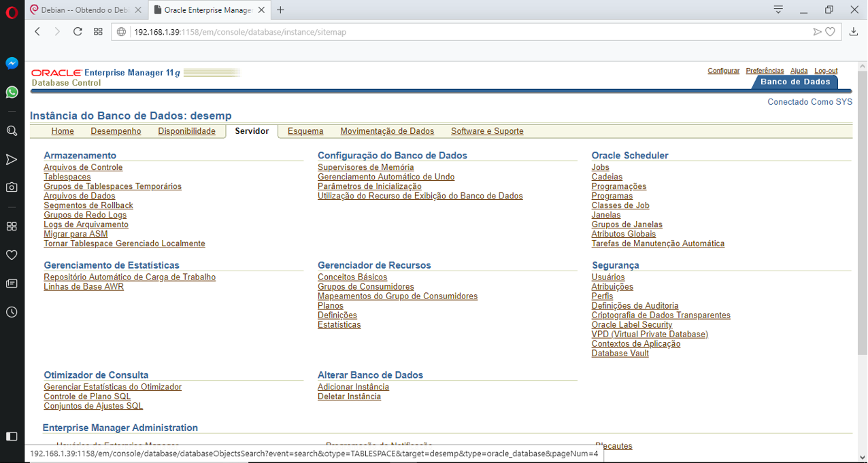Screen dimensions: 868x463
Task: Open personal news in the sidebar
Action: tap(12, 284)
